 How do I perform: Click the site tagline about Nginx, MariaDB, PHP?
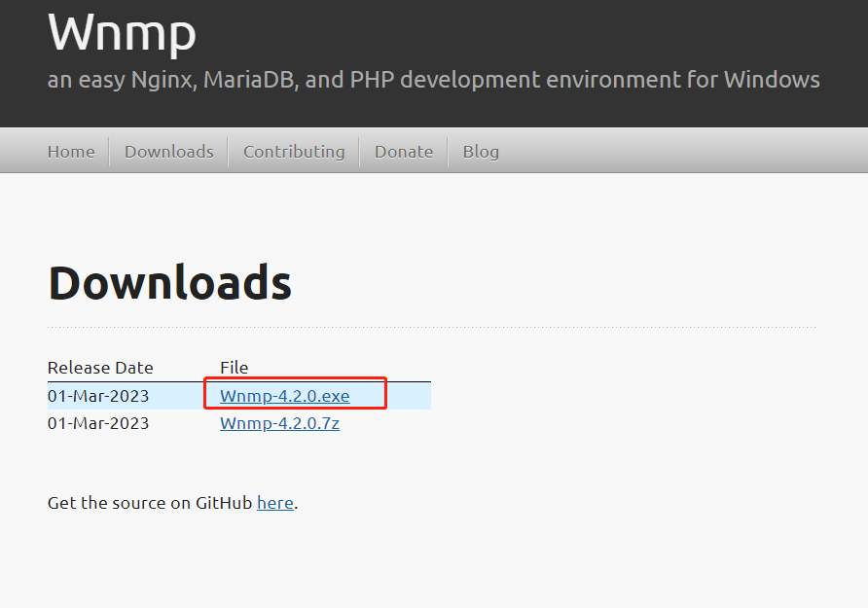tap(433, 80)
